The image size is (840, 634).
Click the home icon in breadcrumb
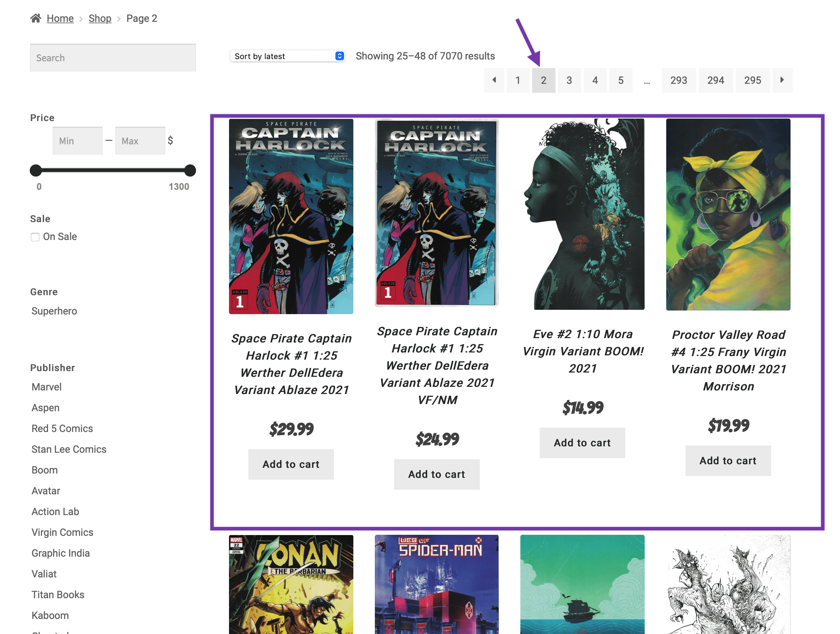36,18
